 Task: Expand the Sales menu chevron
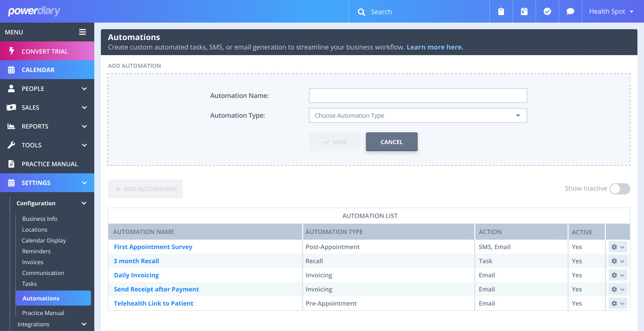tap(84, 107)
